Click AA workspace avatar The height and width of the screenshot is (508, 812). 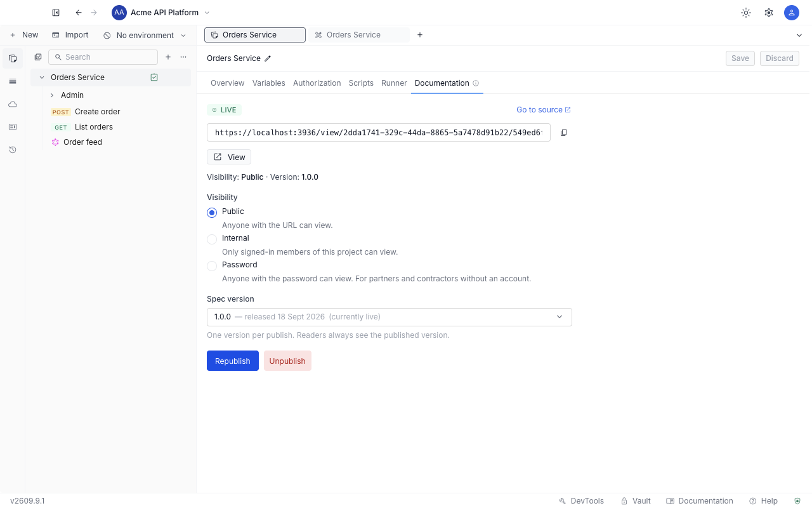click(x=119, y=13)
